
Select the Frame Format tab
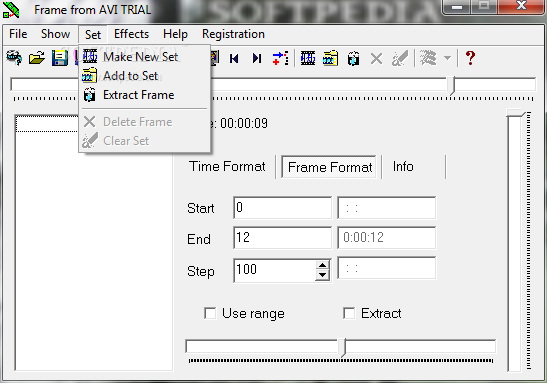[329, 167]
